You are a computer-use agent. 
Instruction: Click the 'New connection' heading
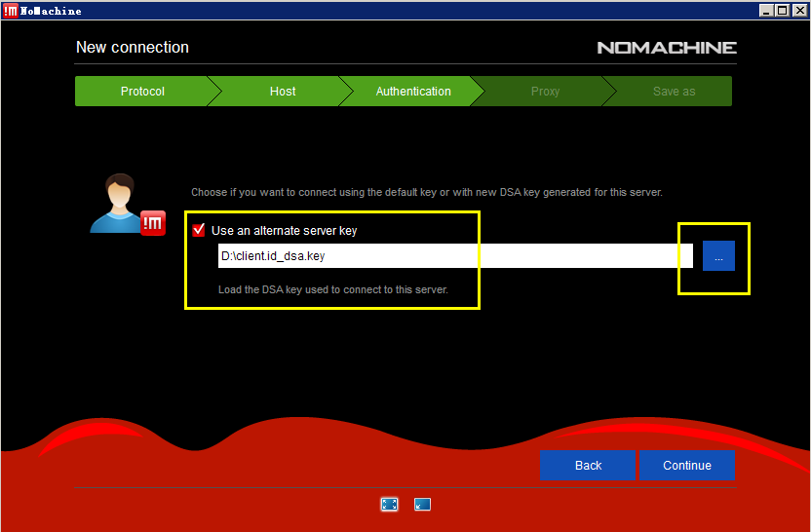[133, 47]
